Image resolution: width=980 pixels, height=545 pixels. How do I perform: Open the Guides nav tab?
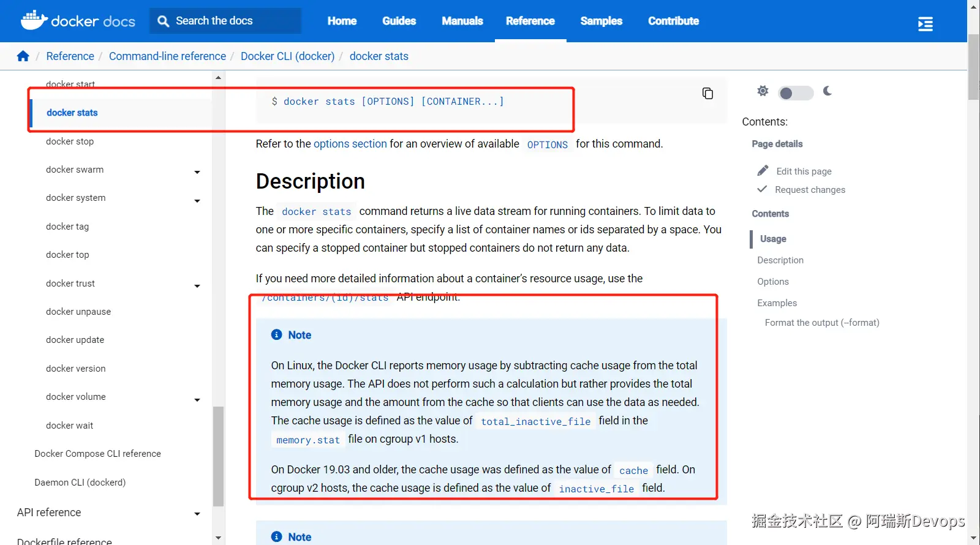point(399,21)
